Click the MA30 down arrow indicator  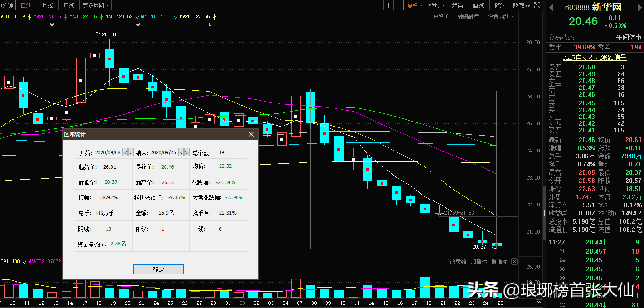102,16
